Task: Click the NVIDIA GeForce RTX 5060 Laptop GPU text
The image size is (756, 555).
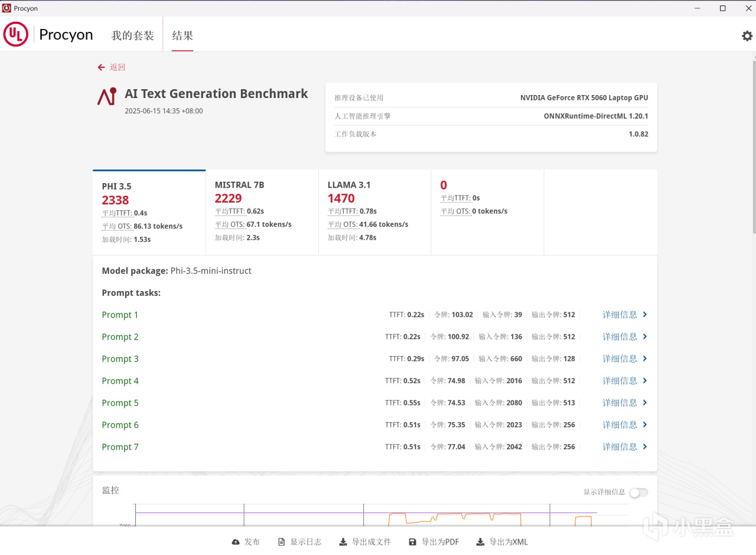Action: tap(584, 98)
